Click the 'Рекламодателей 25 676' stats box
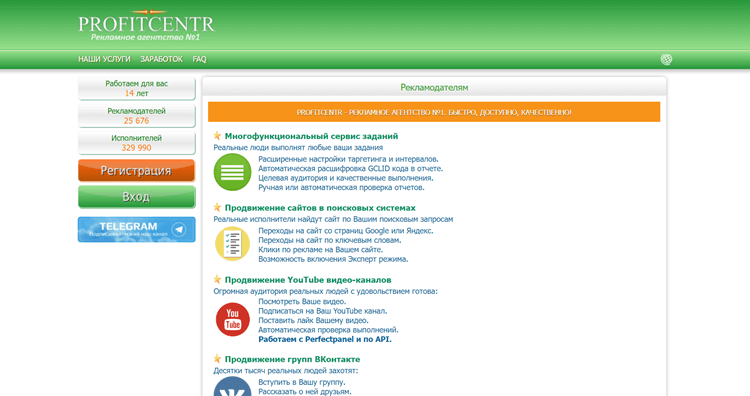The height and width of the screenshot is (396, 750). 136,116
